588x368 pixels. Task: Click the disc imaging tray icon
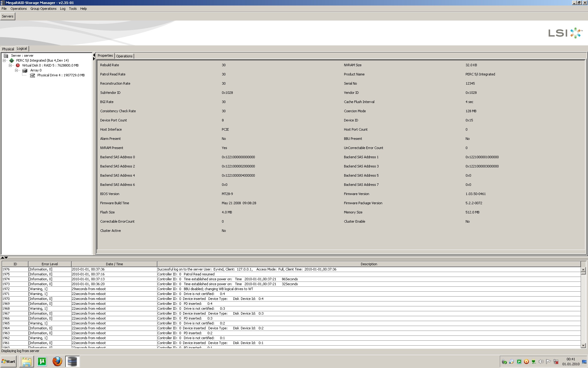click(x=511, y=362)
